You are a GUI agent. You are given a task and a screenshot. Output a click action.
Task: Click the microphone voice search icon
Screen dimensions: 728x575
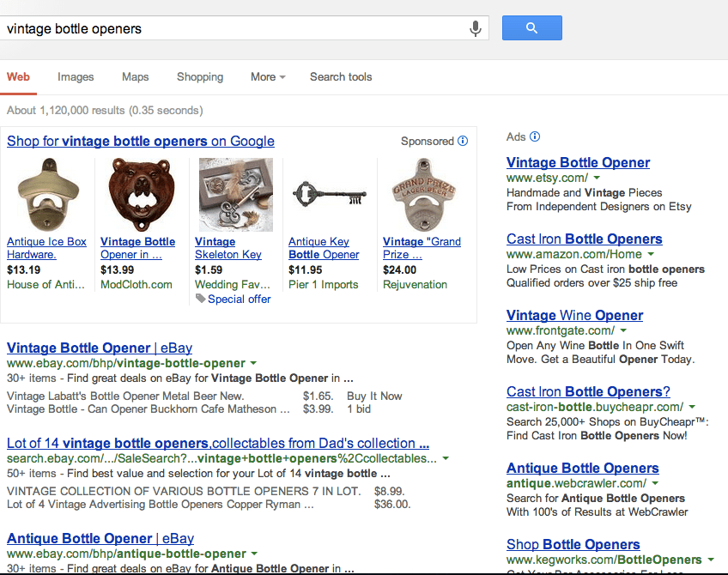(475, 29)
